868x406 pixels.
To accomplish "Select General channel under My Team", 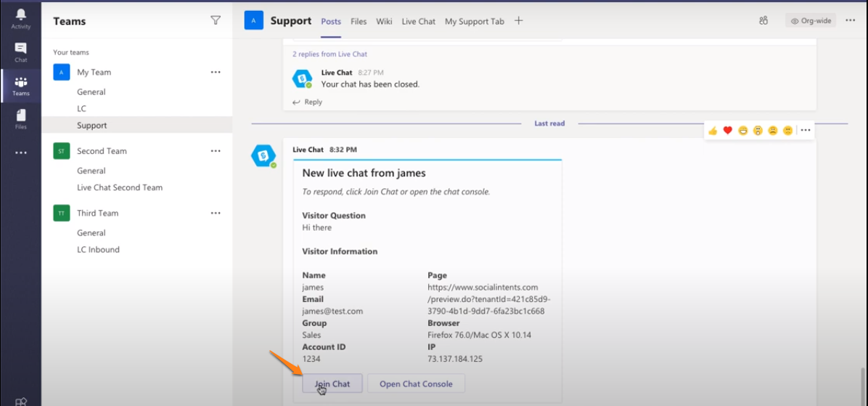I will [91, 92].
